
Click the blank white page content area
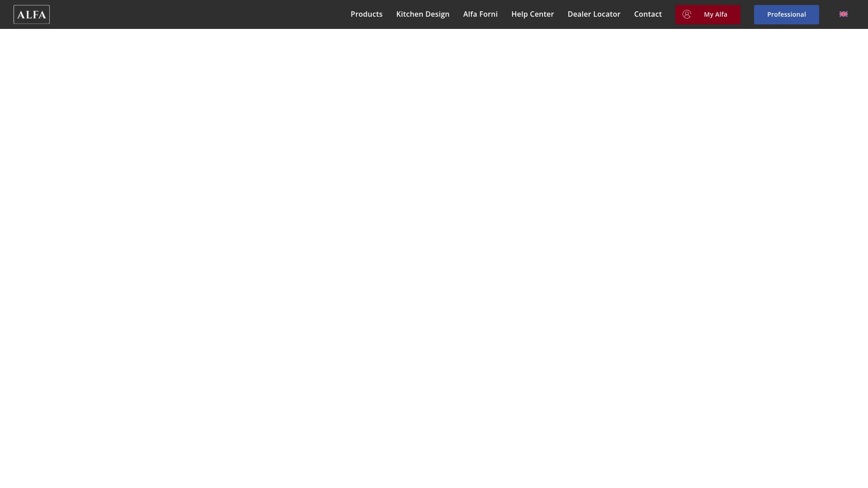coord(434,258)
